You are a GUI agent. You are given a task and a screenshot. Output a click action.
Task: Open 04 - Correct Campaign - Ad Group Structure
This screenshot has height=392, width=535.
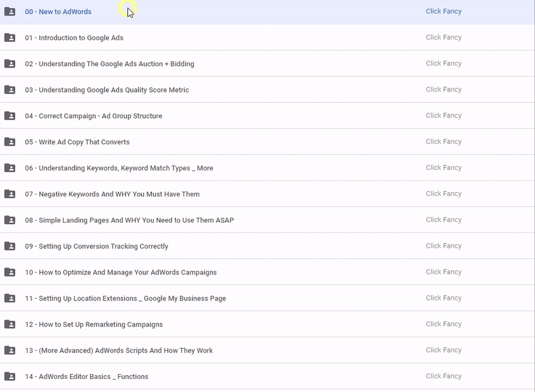(x=93, y=116)
